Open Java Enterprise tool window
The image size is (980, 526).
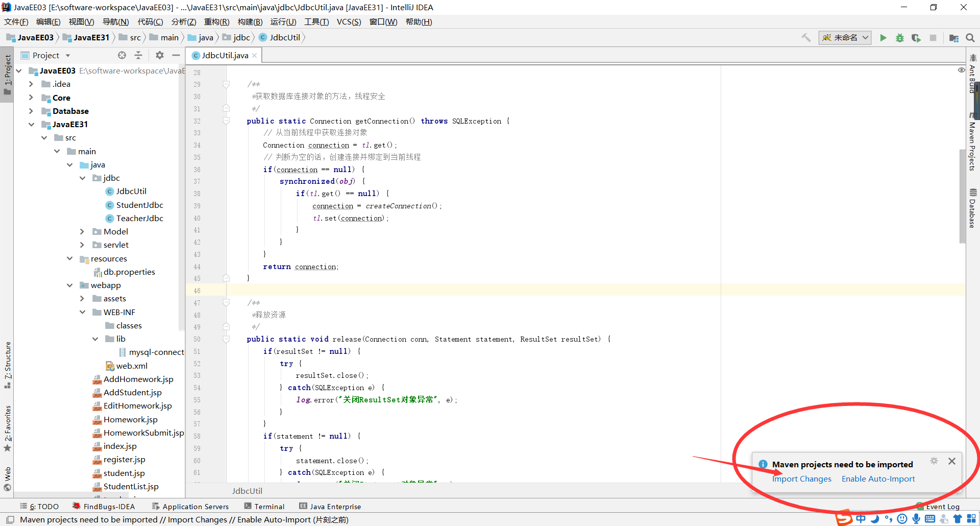click(x=330, y=507)
